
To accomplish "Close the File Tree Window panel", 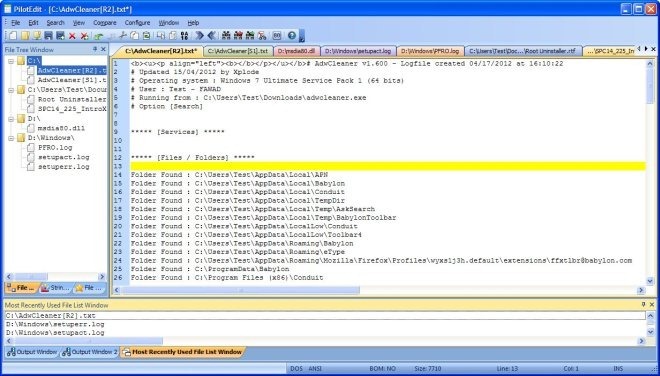I will (103, 49).
